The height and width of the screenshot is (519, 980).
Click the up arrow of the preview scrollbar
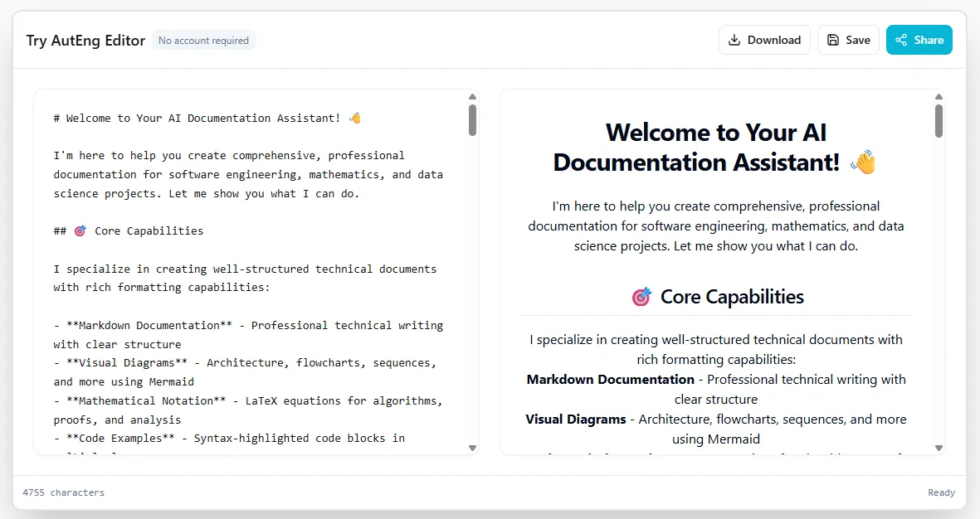[x=939, y=97]
